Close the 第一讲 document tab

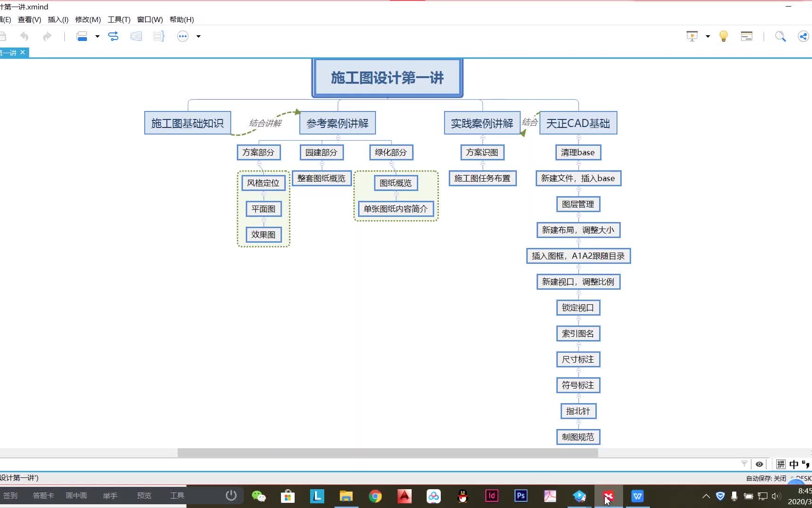click(x=23, y=52)
